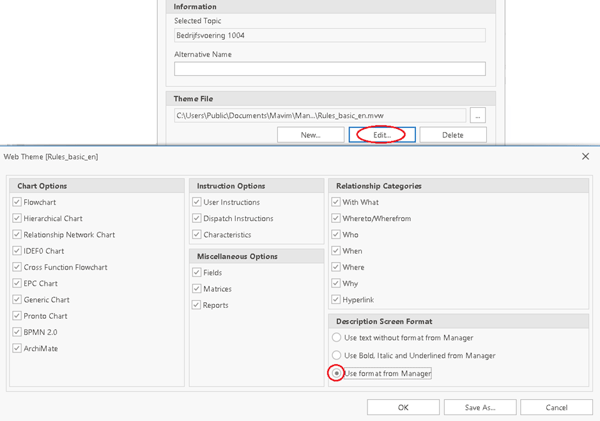The image size is (600, 421).
Task: Close the Web Theme dialog
Action: pos(586,157)
